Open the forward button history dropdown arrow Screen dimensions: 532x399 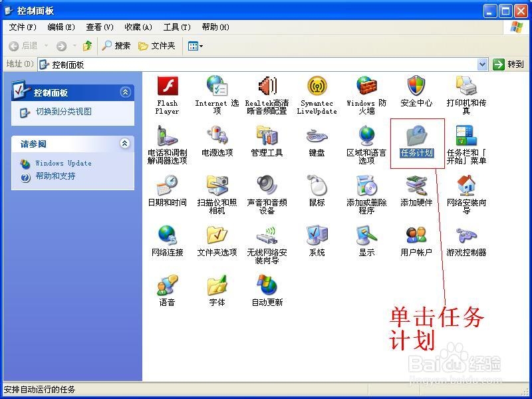pyautogui.click(x=74, y=46)
